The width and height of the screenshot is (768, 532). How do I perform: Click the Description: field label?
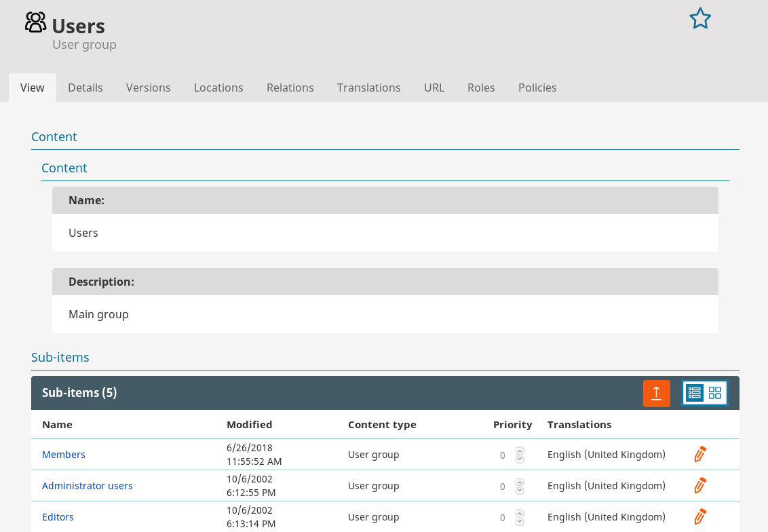tap(101, 282)
